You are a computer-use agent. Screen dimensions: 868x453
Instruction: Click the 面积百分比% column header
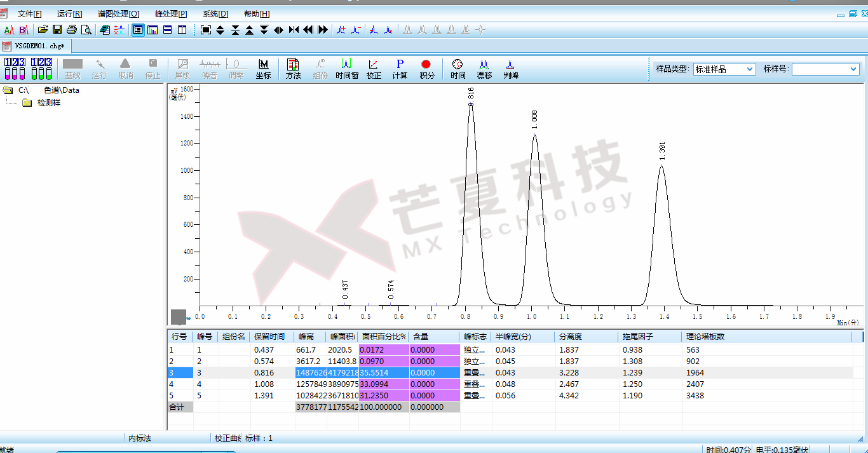pyautogui.click(x=384, y=337)
